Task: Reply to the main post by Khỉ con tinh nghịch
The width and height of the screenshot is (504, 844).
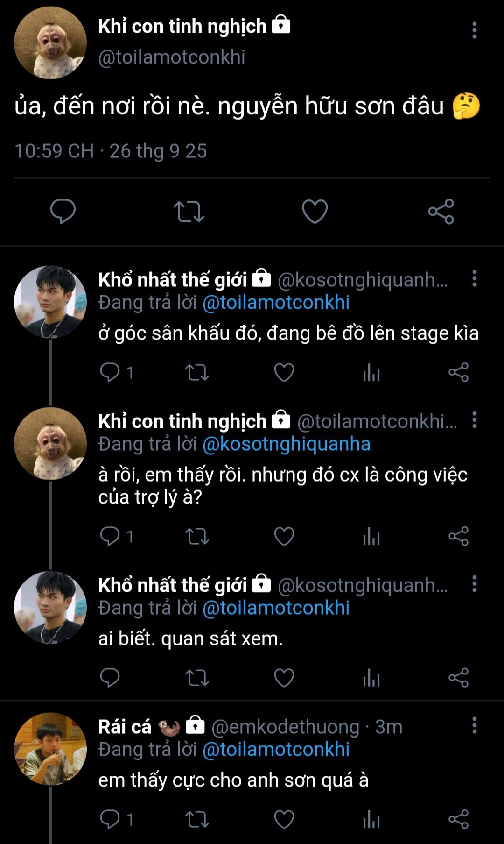Action: [x=63, y=212]
